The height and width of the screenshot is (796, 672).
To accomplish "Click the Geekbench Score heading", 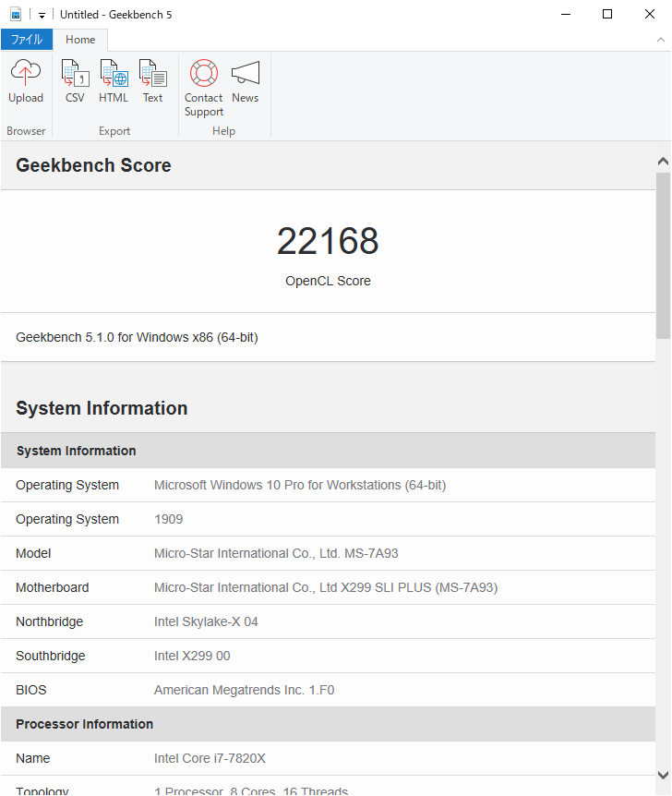I will [x=93, y=165].
